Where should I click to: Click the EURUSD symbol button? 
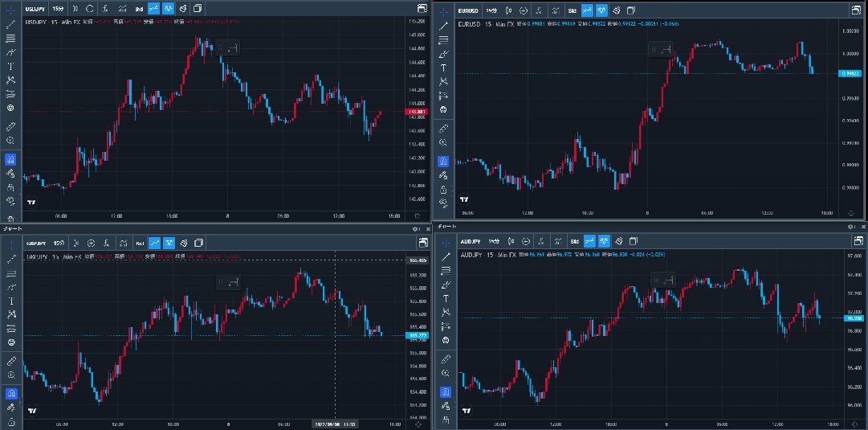pyautogui.click(x=467, y=10)
